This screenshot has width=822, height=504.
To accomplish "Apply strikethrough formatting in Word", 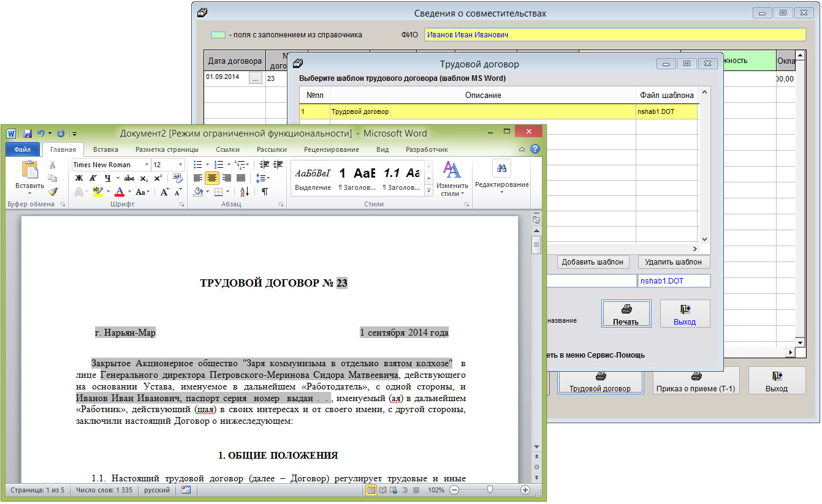I will [129, 178].
